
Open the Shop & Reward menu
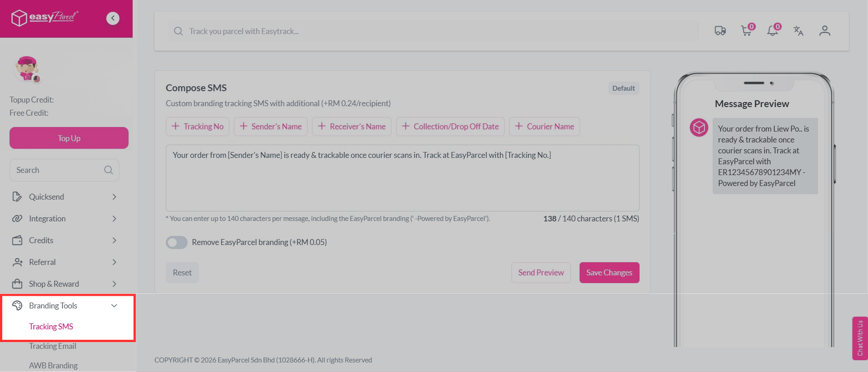coord(64,284)
